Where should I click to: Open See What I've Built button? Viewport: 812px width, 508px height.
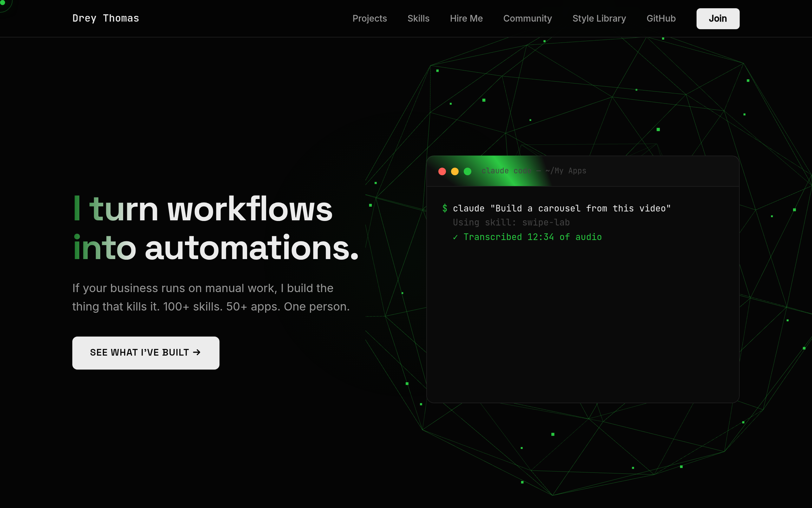pyautogui.click(x=146, y=353)
